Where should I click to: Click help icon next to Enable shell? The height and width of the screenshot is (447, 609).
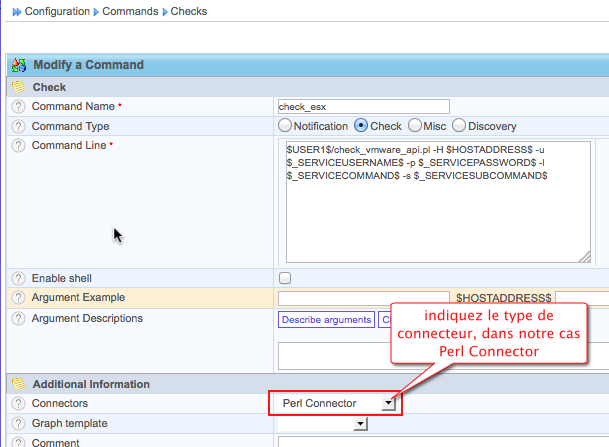18,278
